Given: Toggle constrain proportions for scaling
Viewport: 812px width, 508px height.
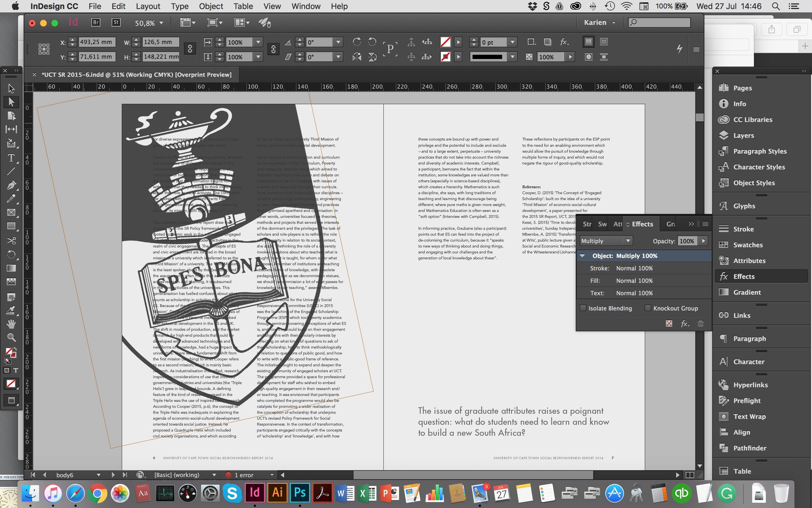Looking at the screenshot, I should coord(273,49).
